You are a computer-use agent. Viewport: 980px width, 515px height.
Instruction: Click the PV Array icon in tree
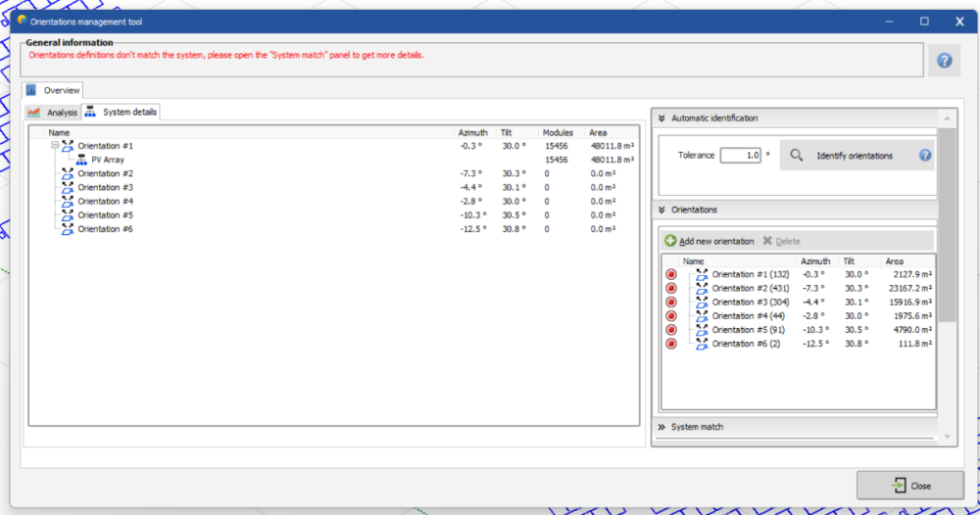tap(82, 160)
